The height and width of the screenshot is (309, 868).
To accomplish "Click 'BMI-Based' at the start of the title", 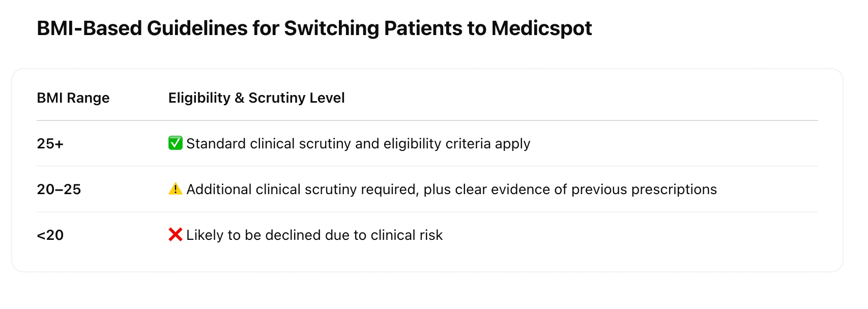I will 90,28.
